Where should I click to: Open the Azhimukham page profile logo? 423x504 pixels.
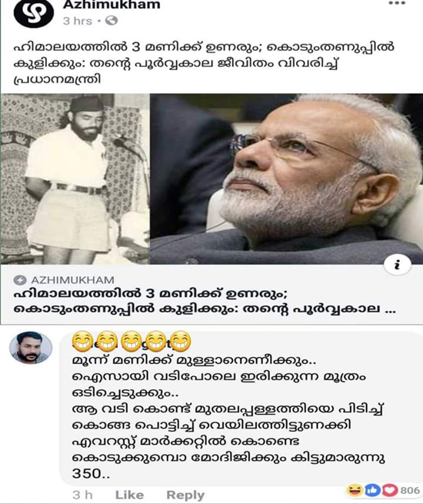point(33,14)
